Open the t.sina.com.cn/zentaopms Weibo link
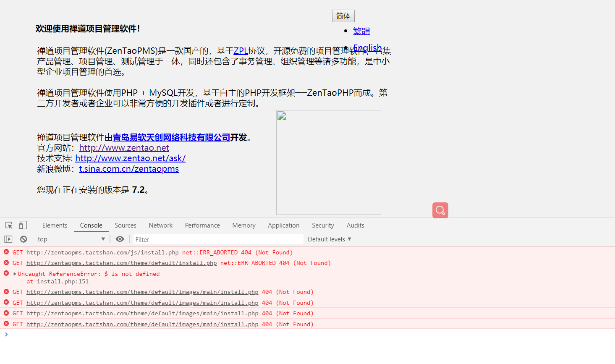 coord(129,169)
